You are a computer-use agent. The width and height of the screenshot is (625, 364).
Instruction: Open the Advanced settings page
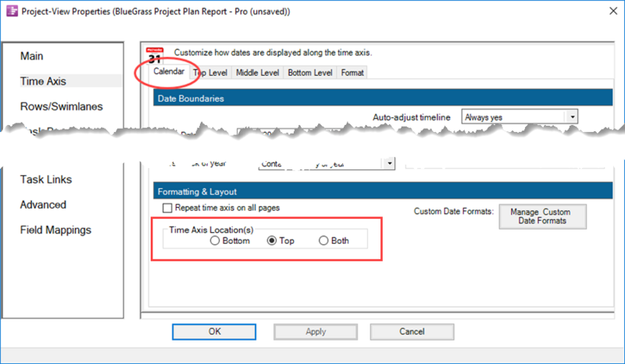(43, 205)
